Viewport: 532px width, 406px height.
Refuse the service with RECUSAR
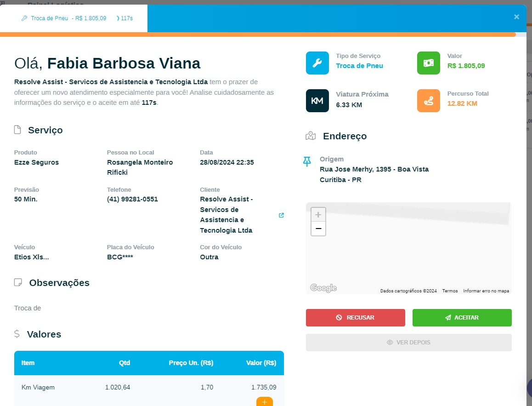(x=355, y=318)
